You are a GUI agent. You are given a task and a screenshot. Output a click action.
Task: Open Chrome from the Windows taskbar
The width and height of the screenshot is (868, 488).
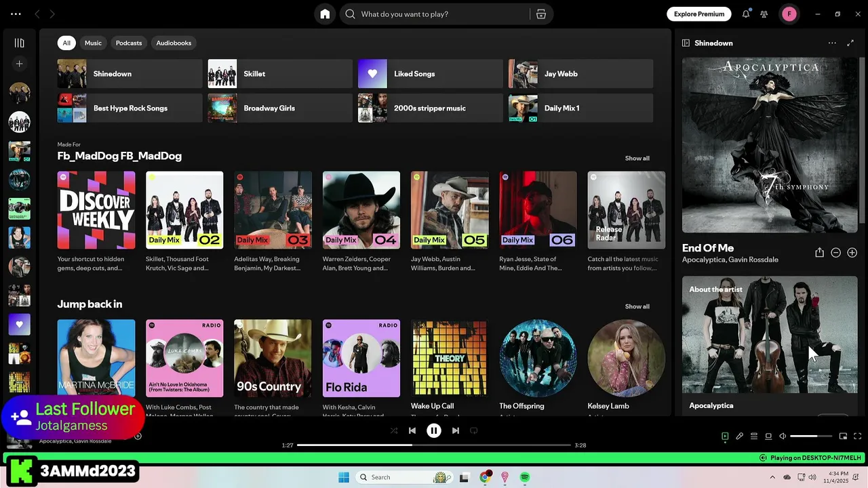tap(485, 477)
